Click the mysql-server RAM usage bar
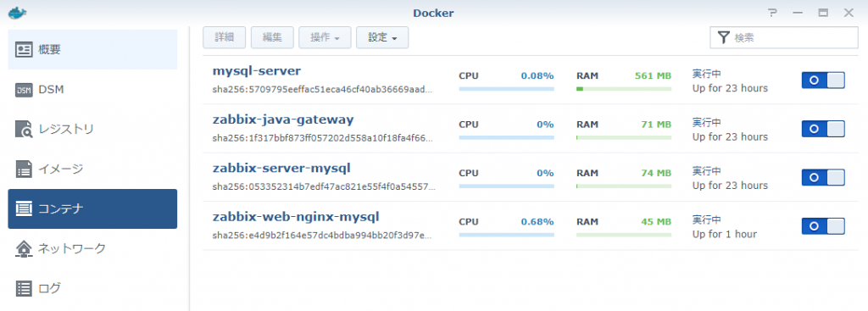868x311 pixels. click(624, 88)
